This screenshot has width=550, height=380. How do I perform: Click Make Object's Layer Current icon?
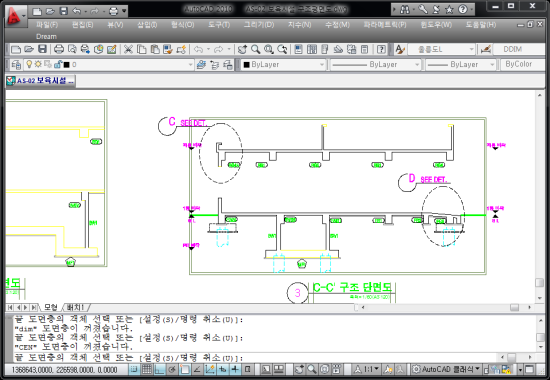[201, 65]
